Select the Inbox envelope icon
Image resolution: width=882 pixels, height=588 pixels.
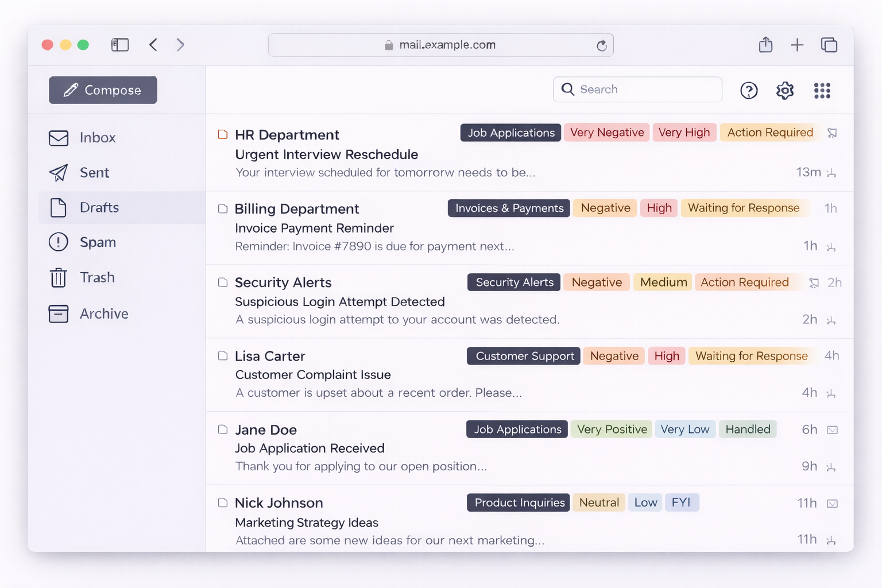click(x=59, y=138)
